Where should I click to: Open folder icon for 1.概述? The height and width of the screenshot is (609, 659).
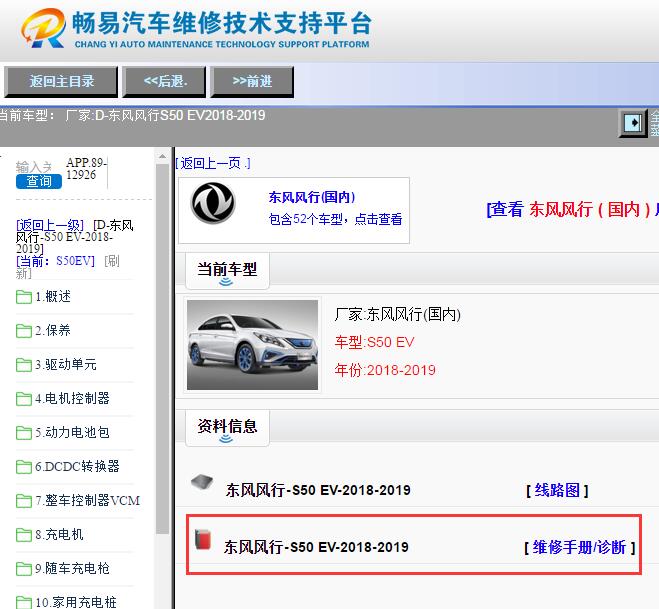(24, 297)
